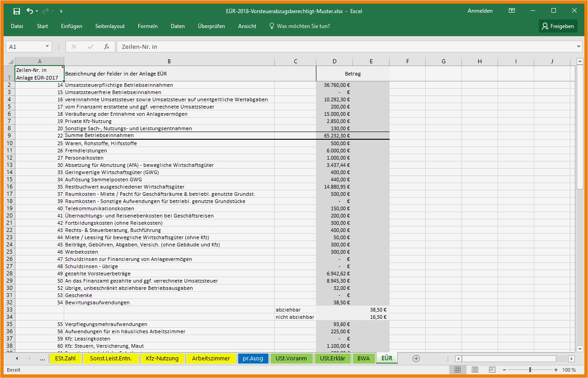The height and width of the screenshot is (378, 588).
Task: Click the Freigeben share button
Action: point(558,26)
